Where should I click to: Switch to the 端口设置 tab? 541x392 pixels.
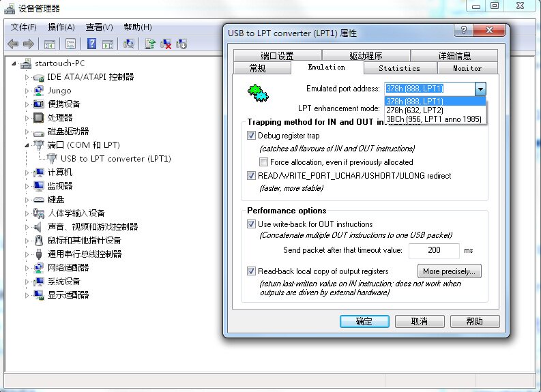(278, 55)
